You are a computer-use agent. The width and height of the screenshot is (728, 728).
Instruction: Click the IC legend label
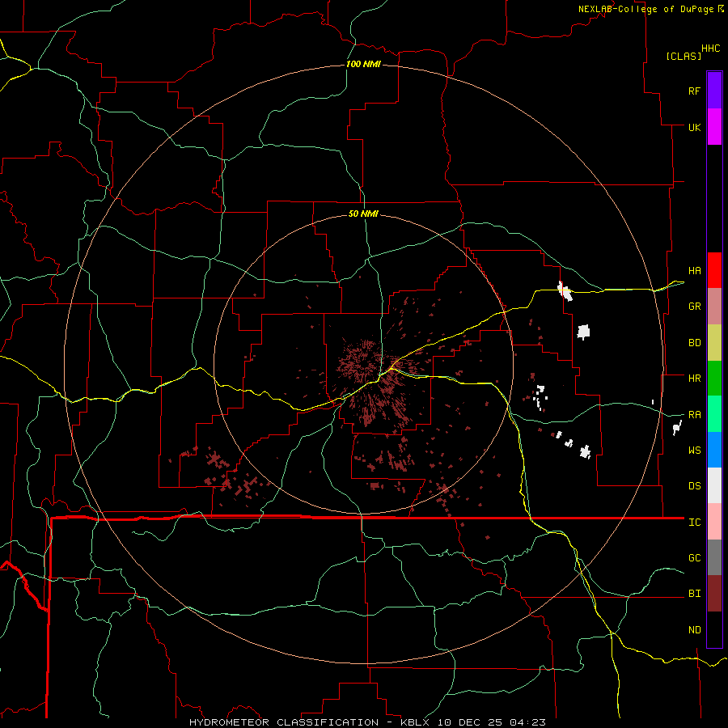click(694, 523)
